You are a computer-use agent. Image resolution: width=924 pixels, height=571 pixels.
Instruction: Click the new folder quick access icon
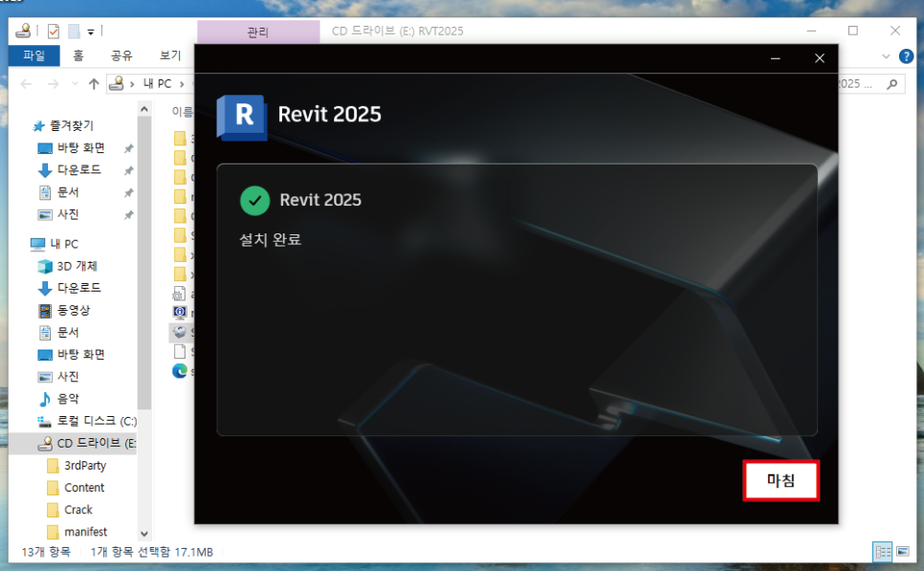pyautogui.click(x=74, y=31)
